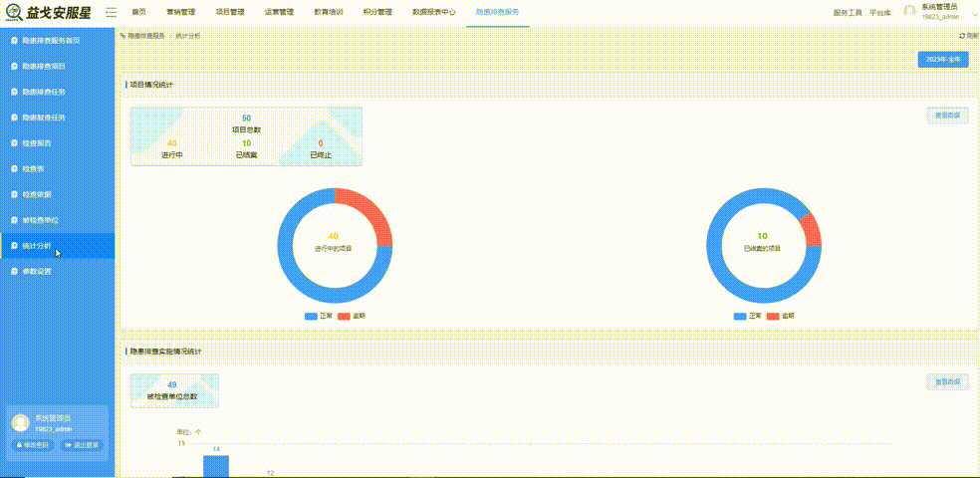Open 参数设置 sidebar entry
The image size is (980, 478).
click(x=57, y=271)
